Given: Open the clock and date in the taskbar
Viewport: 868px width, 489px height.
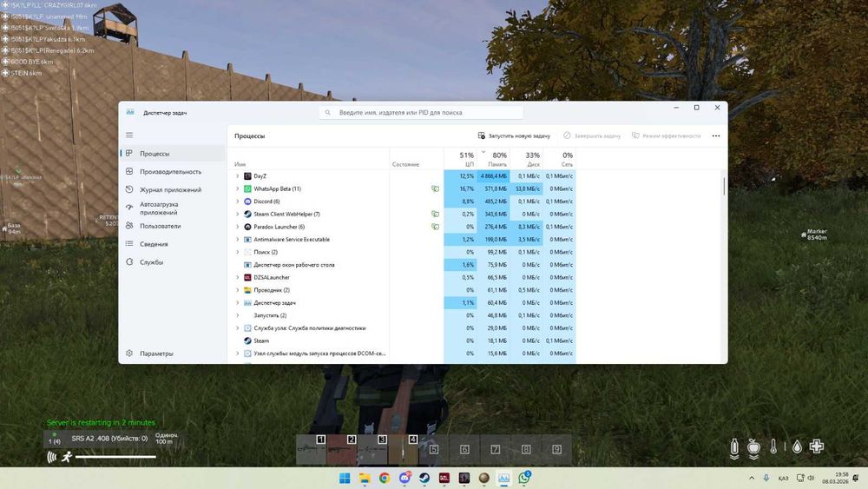Looking at the screenshot, I should 835,478.
